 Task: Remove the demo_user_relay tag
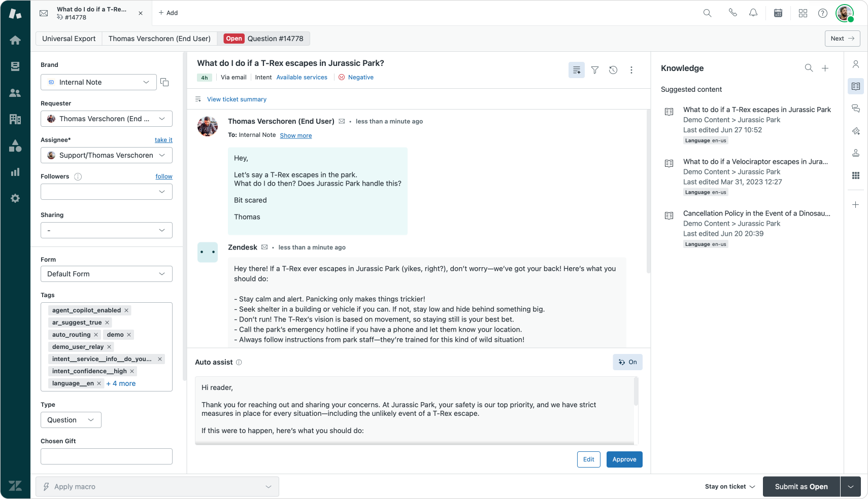tap(109, 347)
